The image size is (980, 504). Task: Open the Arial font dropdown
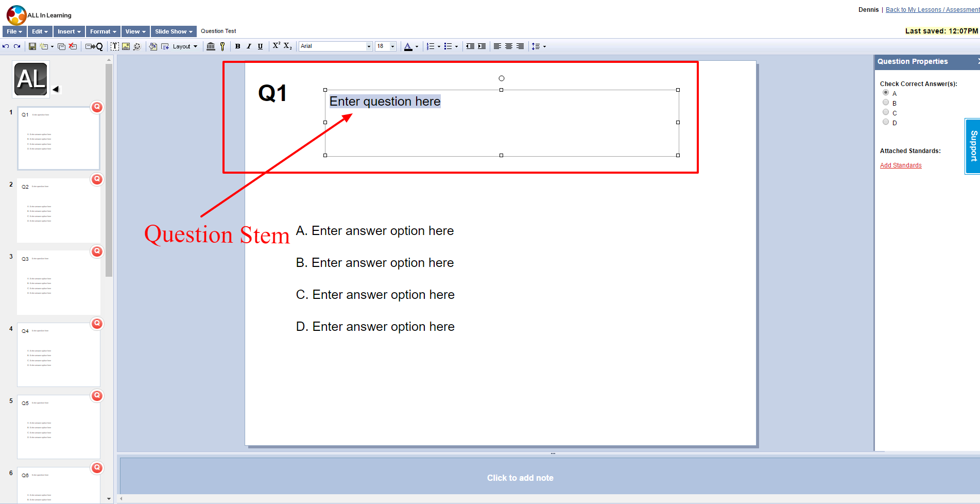369,46
